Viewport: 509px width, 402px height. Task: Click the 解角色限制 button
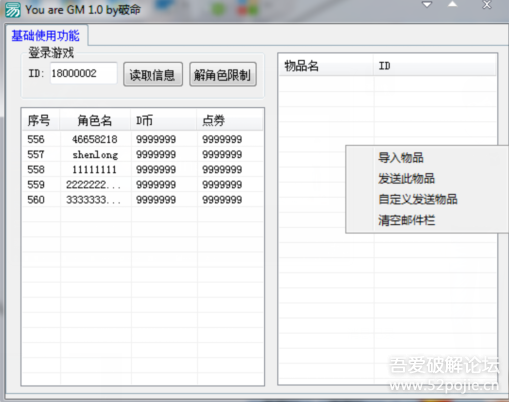[x=223, y=75]
